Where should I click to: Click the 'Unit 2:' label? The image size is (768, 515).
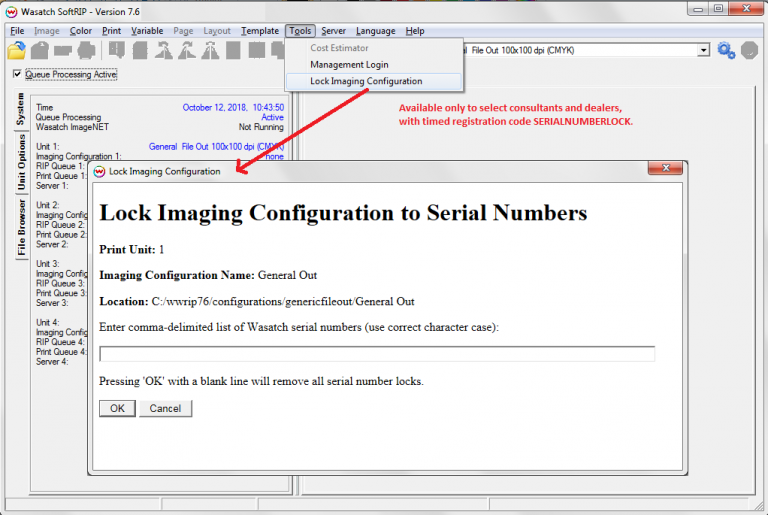48,205
